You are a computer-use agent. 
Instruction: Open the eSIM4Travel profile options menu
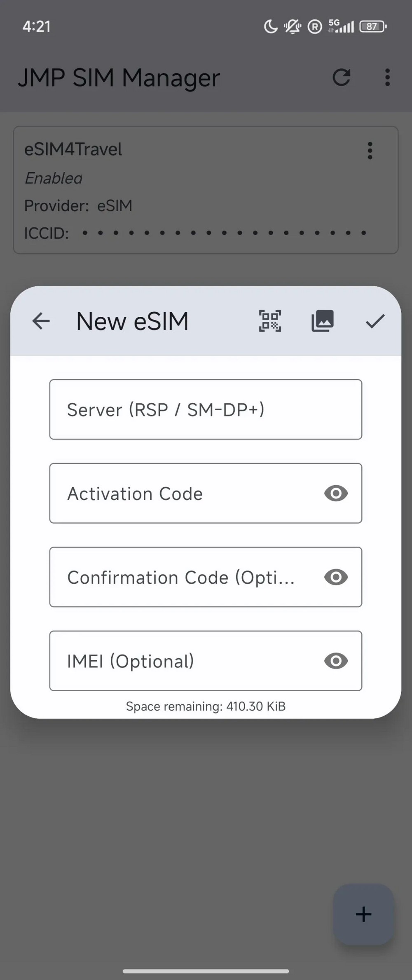point(370,151)
